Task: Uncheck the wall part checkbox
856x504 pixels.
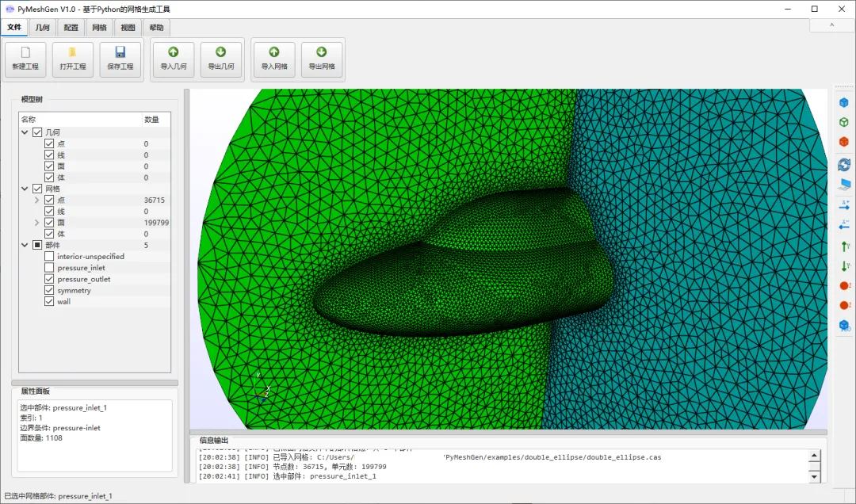Action: click(x=50, y=301)
